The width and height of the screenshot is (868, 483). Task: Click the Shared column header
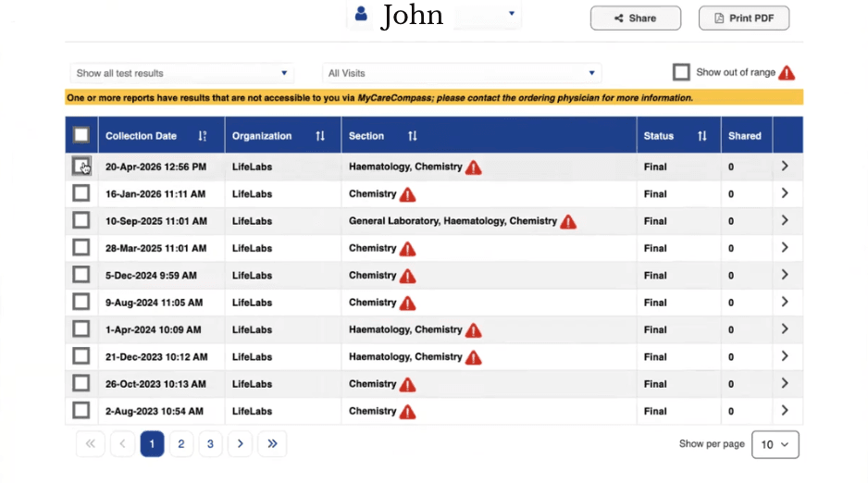[745, 136]
